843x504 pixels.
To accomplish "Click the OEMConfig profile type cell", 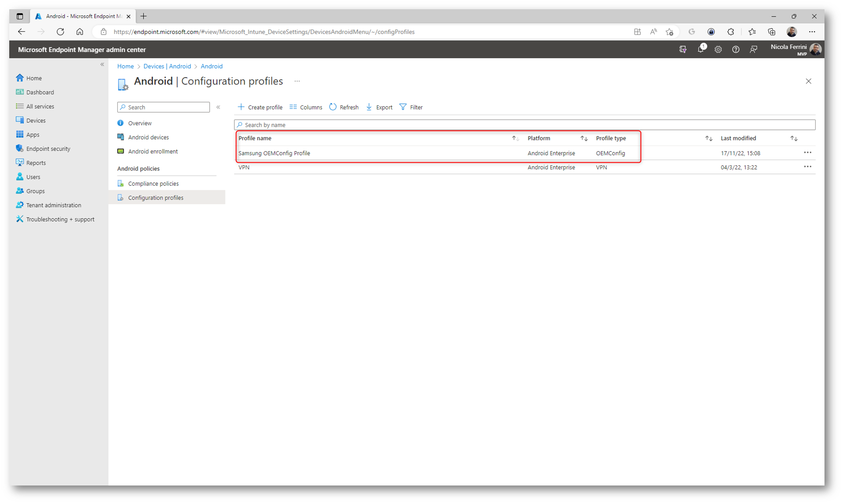I will [610, 153].
